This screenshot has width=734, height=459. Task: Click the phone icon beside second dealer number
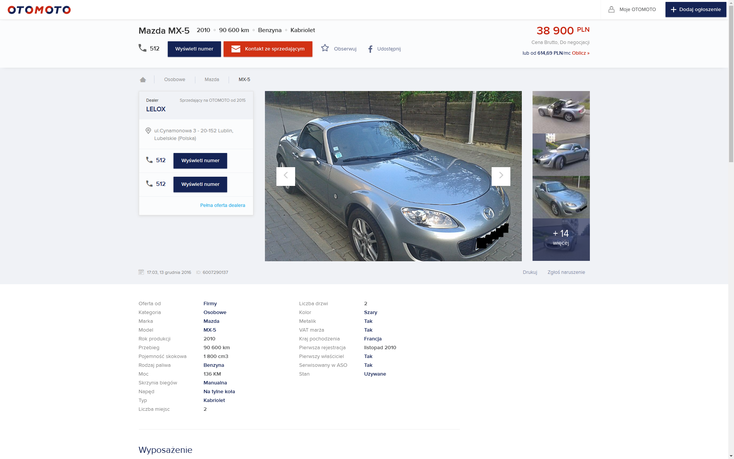coord(149,184)
